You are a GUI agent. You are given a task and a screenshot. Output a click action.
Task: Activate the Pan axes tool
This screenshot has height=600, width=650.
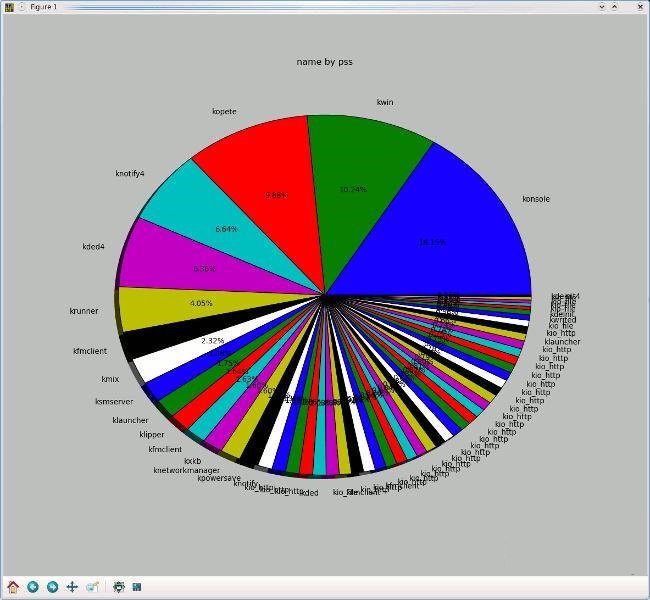[x=72, y=587]
